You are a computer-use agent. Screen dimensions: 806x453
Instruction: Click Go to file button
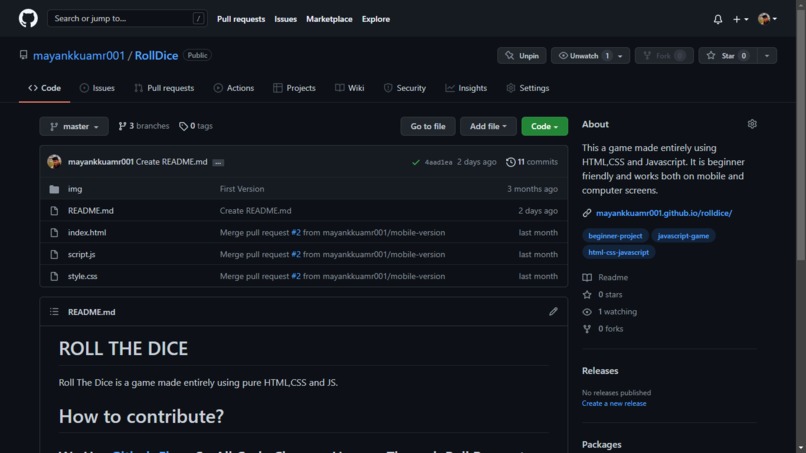click(428, 126)
